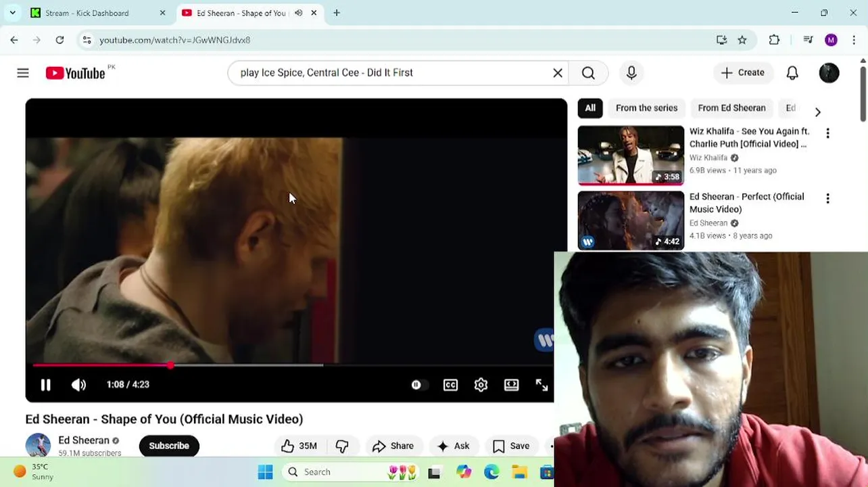Dislike the video

pyautogui.click(x=342, y=446)
